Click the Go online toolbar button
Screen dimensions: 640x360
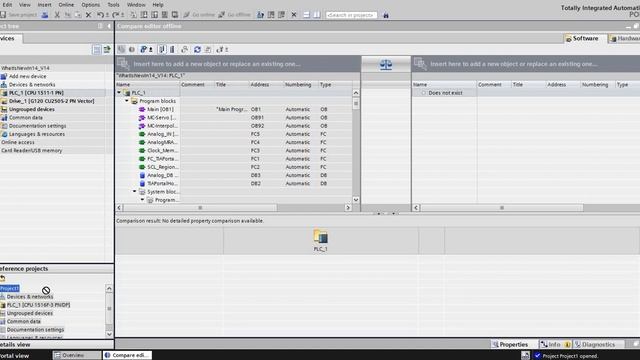pyautogui.click(x=199, y=15)
